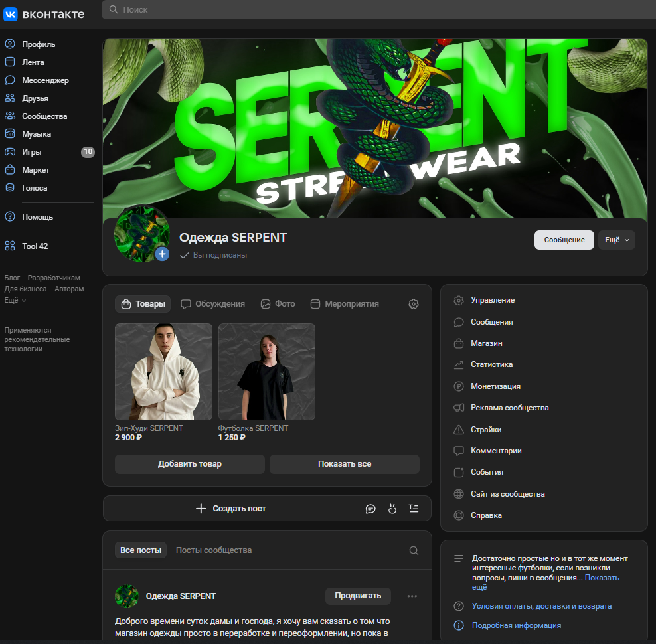
Task: Open Управление community settings
Action: [x=484, y=300]
